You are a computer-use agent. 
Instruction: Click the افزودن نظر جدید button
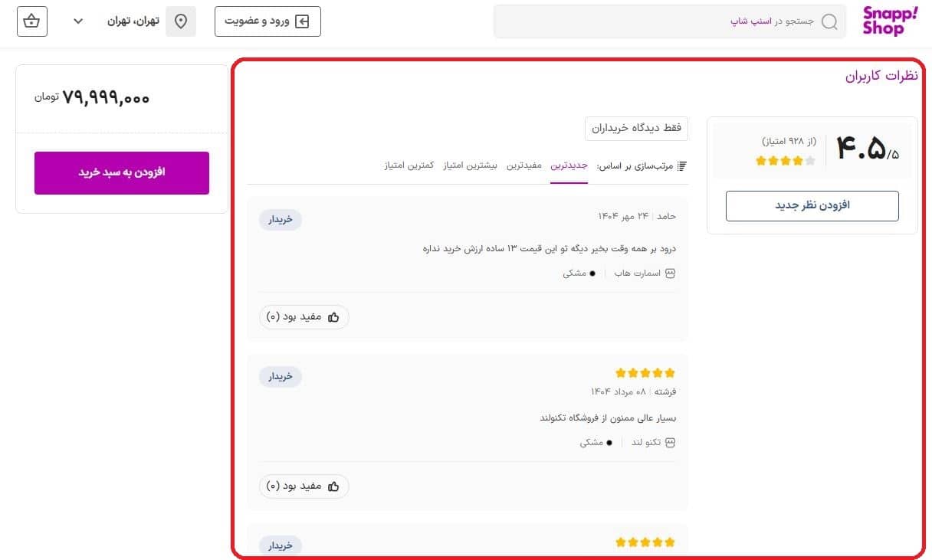(812, 205)
